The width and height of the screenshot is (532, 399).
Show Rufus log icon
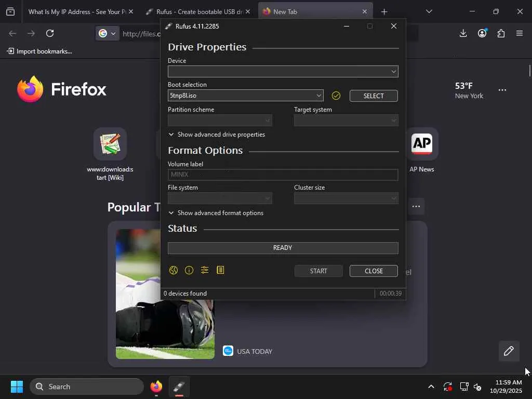point(220,270)
